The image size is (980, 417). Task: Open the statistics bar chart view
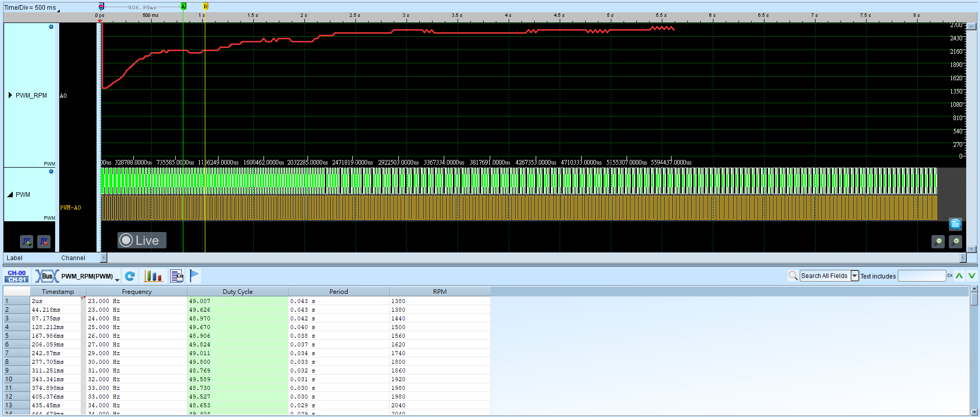[153, 276]
